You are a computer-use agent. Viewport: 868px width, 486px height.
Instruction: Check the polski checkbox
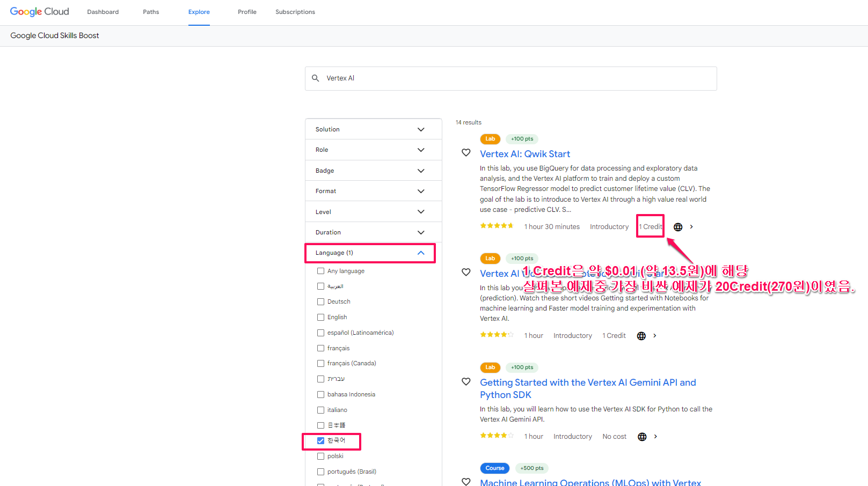320,456
